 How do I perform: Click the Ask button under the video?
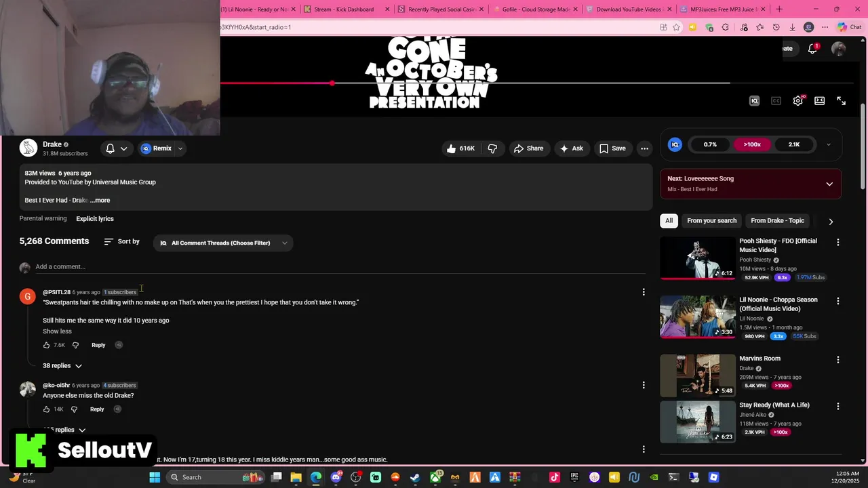click(571, 148)
